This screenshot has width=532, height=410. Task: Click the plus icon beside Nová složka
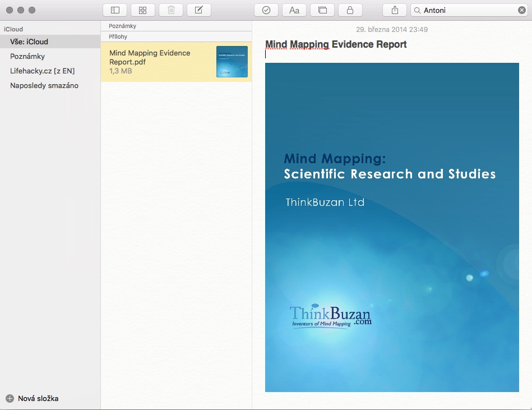point(10,398)
